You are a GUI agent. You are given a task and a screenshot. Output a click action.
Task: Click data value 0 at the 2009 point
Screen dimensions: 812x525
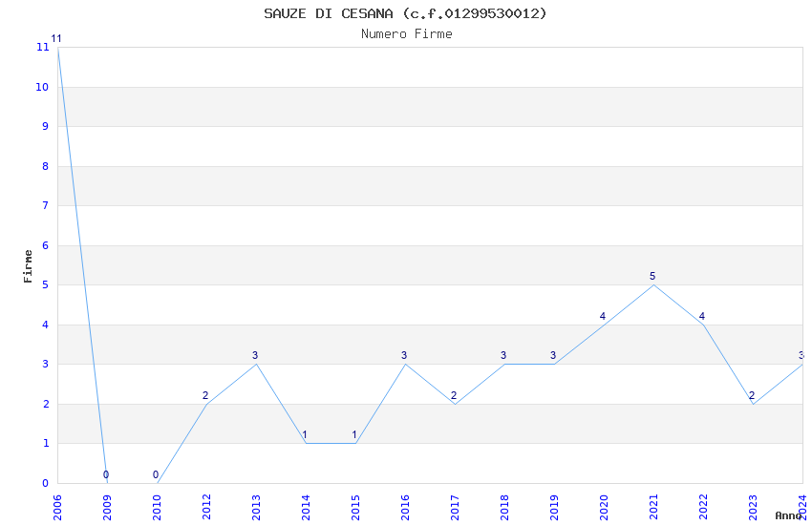106,474
